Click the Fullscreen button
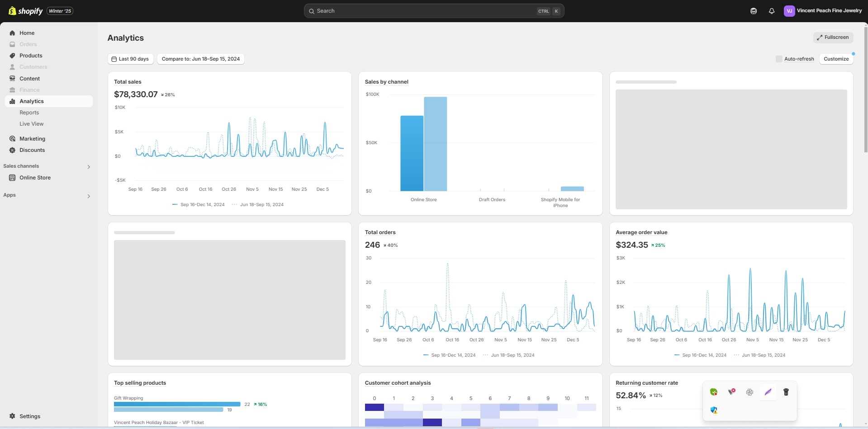868x429 pixels. tap(833, 38)
